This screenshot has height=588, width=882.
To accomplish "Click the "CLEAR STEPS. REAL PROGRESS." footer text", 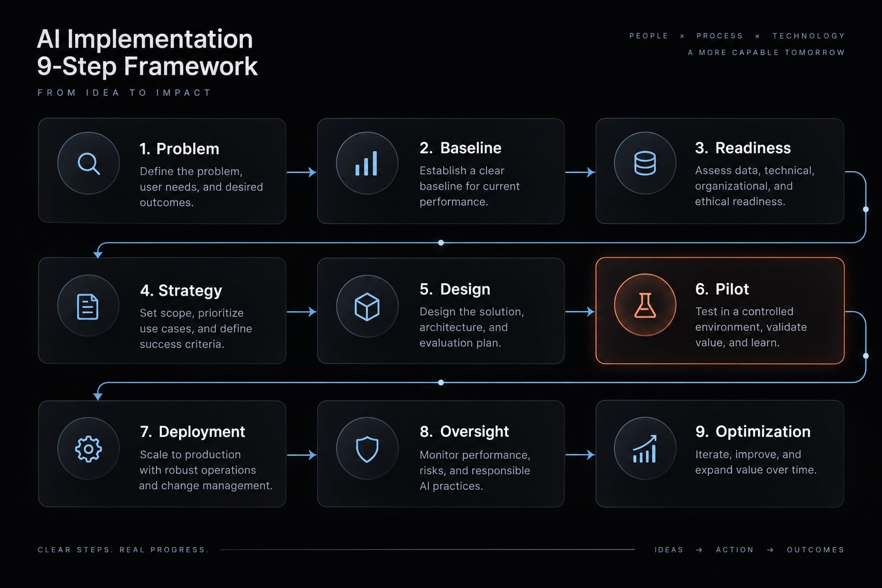I will pos(123,550).
